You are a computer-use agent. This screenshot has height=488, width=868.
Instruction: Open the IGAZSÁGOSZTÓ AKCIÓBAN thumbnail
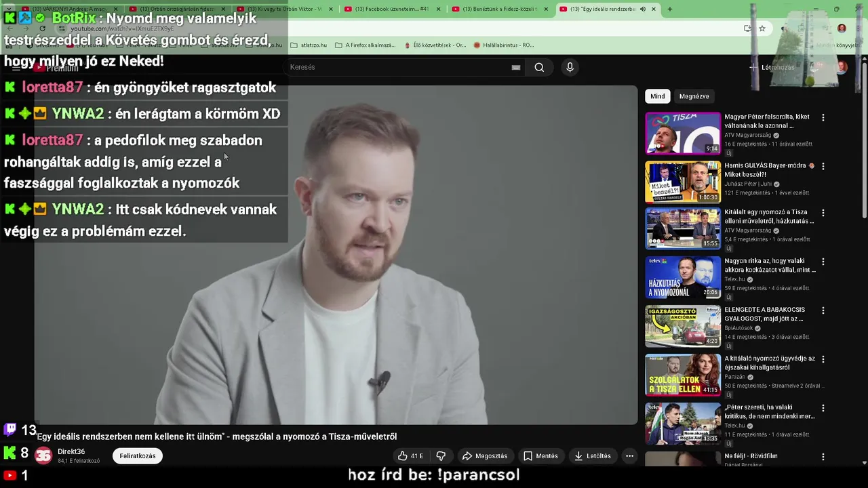(x=683, y=327)
